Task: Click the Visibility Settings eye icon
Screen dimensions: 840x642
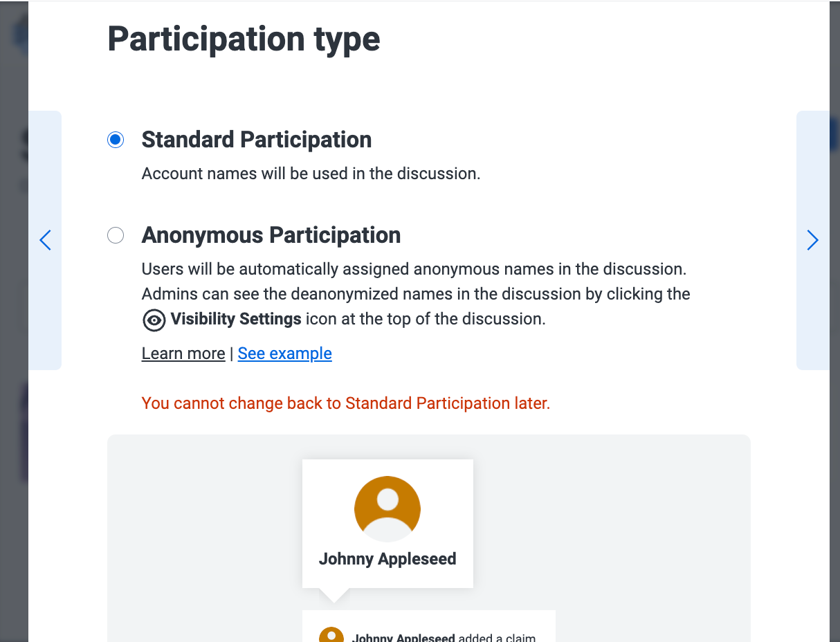Action: point(154,320)
